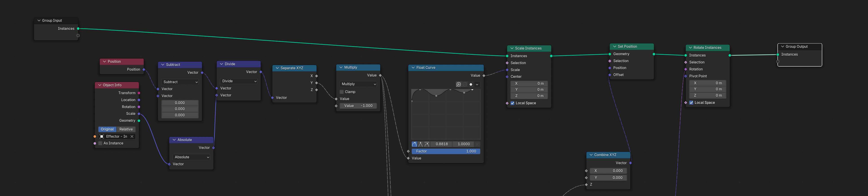The width and height of the screenshot is (868, 196).
Task: Set curve handle type to Vector
Action: 421,144
